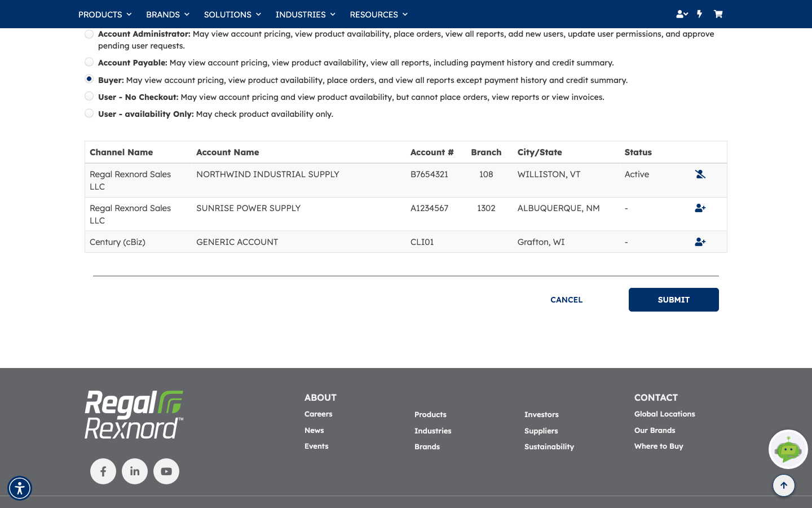Select the Account Payable role
812x508 pixels.
click(x=89, y=62)
